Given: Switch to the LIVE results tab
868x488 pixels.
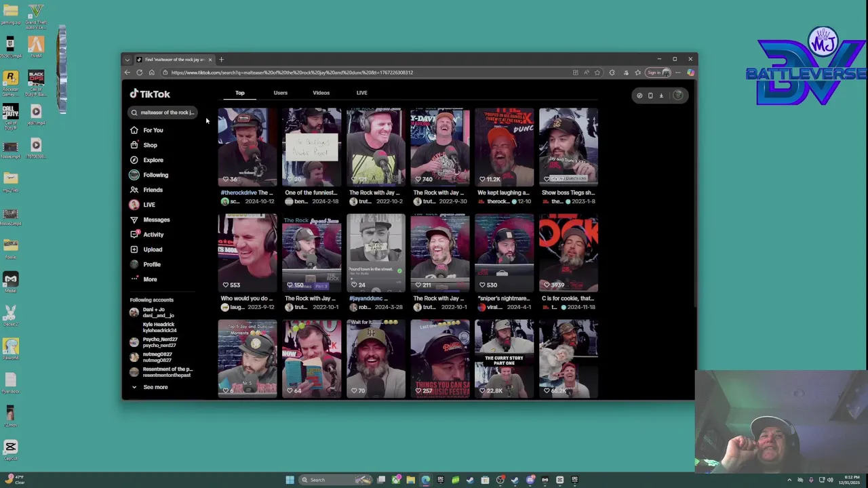Looking at the screenshot, I should point(362,93).
